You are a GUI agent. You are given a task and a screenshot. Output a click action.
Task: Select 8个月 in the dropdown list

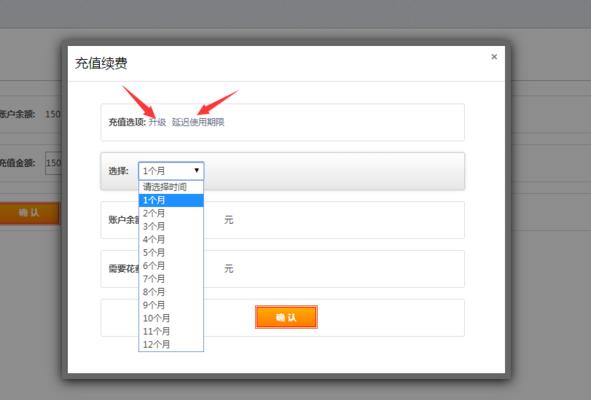(x=171, y=292)
